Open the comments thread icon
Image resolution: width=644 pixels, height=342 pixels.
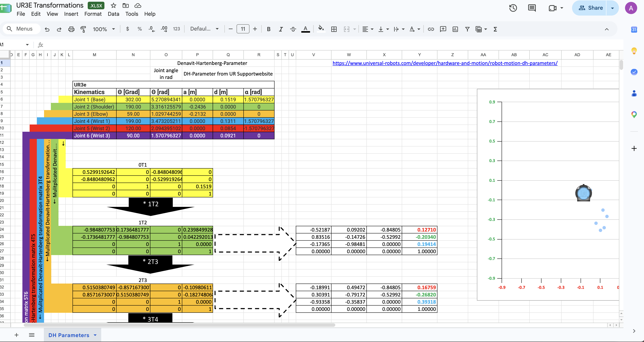532,8
